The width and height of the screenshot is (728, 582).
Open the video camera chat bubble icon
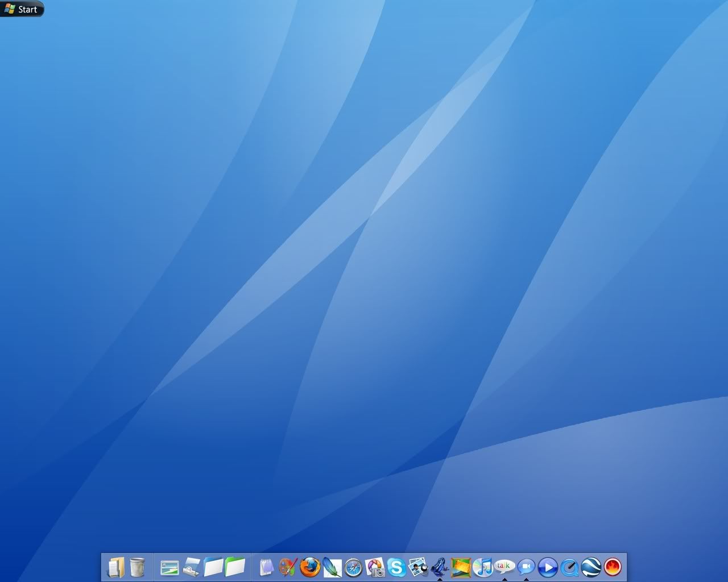526,567
